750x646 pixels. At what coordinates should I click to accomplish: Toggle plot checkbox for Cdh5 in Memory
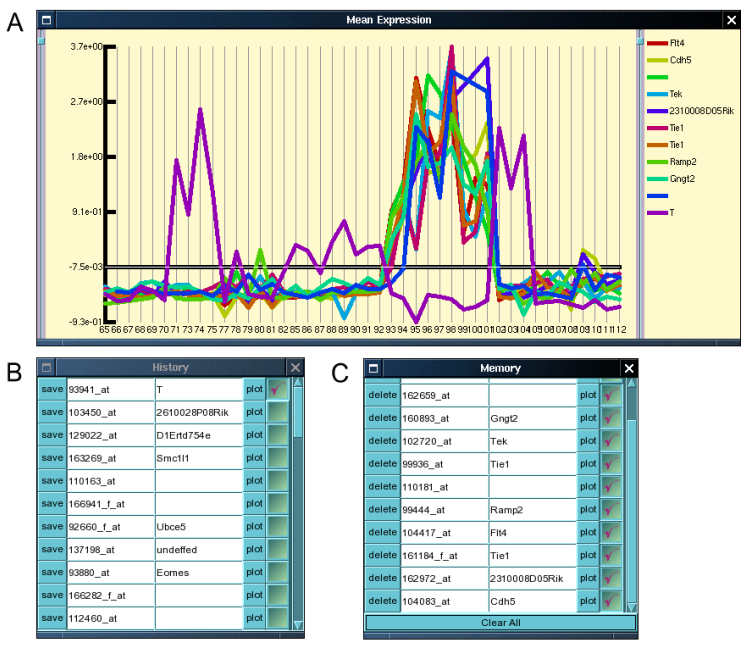pyautogui.click(x=611, y=601)
